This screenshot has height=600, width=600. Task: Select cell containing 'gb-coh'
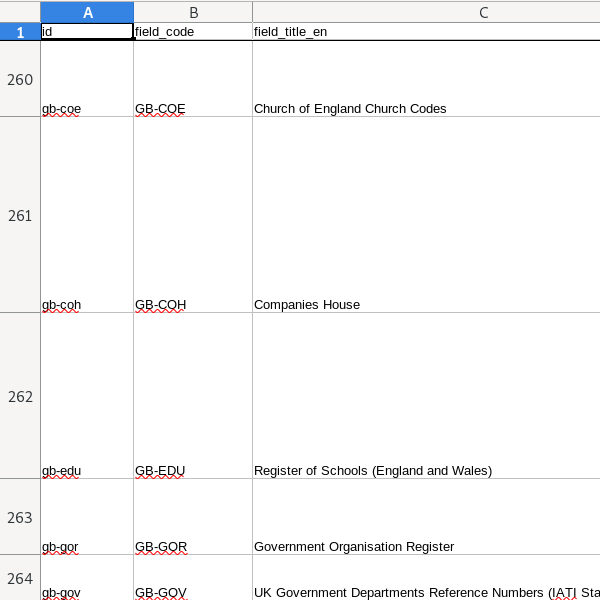tap(87, 215)
